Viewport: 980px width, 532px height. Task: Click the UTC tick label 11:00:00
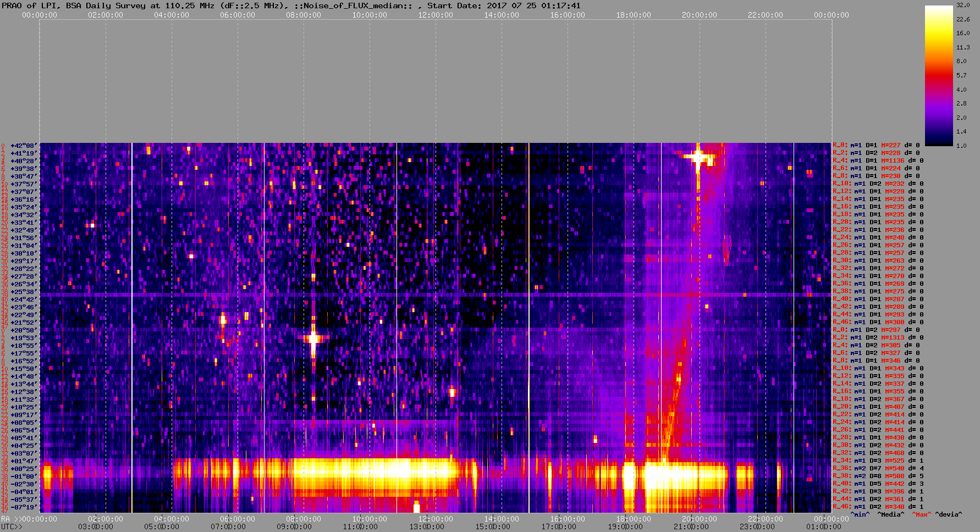tap(360, 527)
